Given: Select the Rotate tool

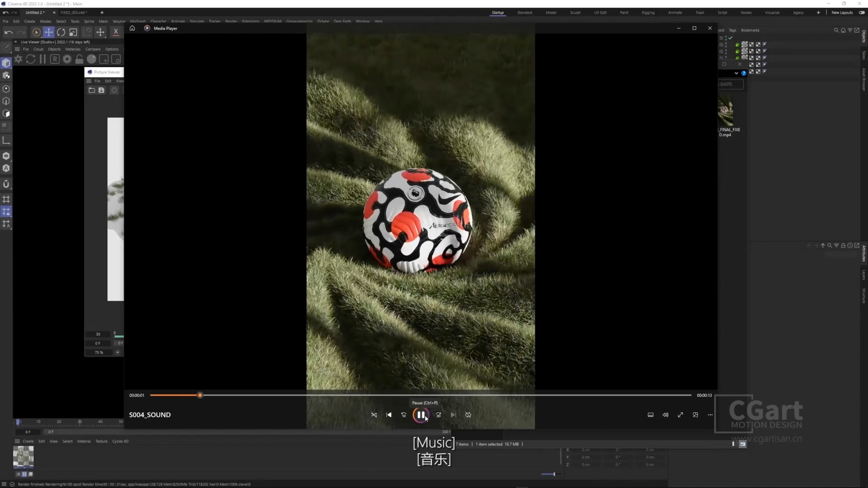Looking at the screenshot, I should [61, 32].
